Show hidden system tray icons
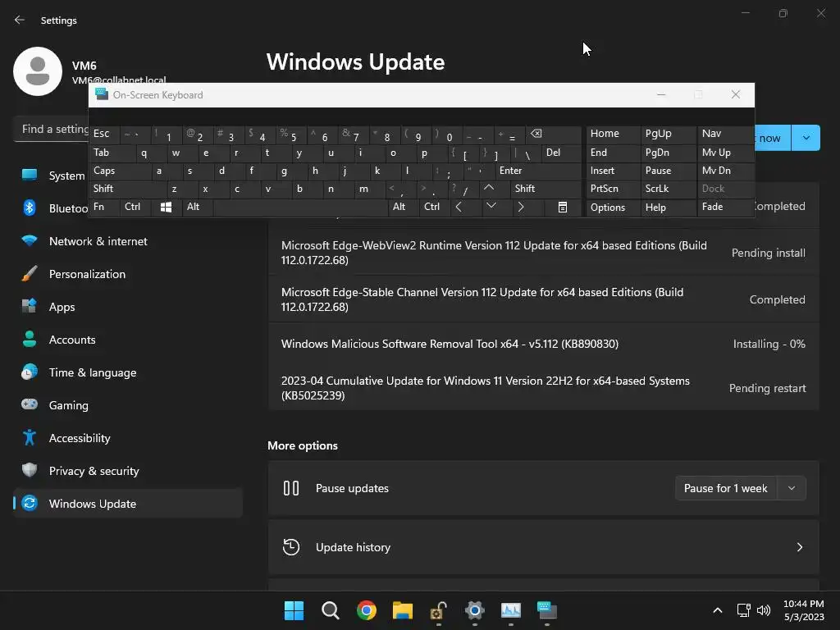840x630 pixels. pos(718,610)
